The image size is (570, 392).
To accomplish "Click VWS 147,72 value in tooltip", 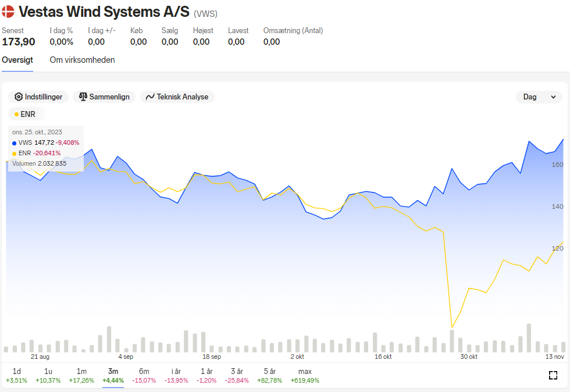I will (44, 142).
